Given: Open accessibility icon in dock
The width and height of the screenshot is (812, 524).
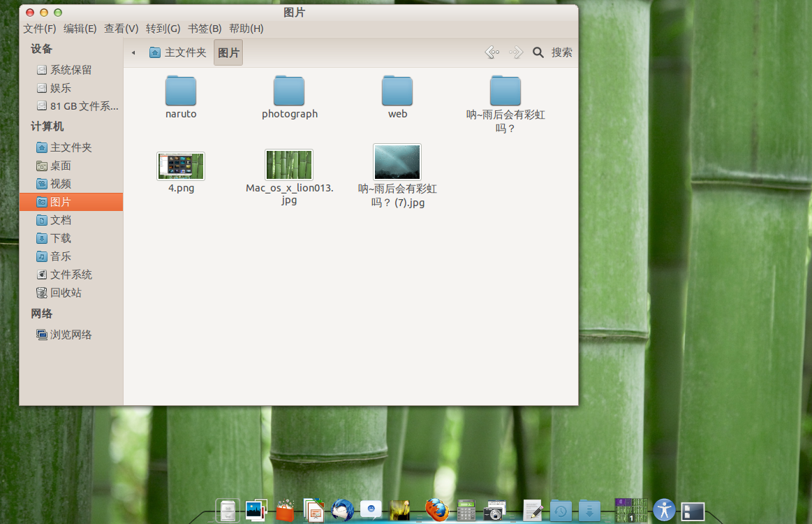Looking at the screenshot, I should [x=664, y=510].
